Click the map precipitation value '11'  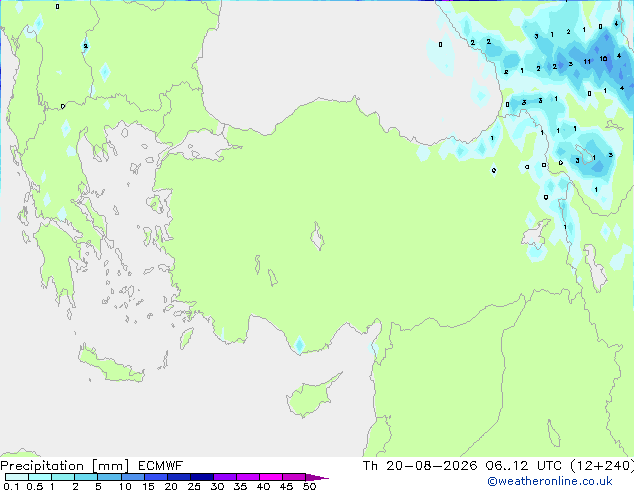587,61
